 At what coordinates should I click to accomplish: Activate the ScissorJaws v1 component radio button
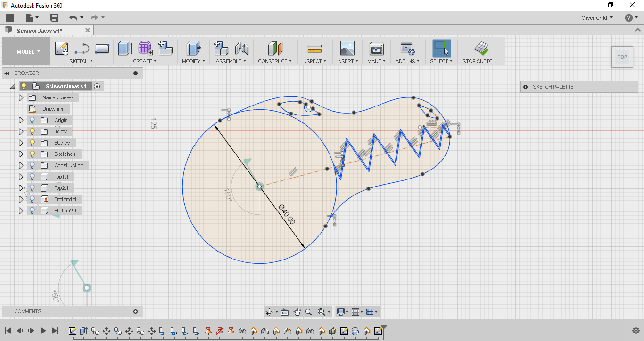pyautogui.click(x=97, y=86)
